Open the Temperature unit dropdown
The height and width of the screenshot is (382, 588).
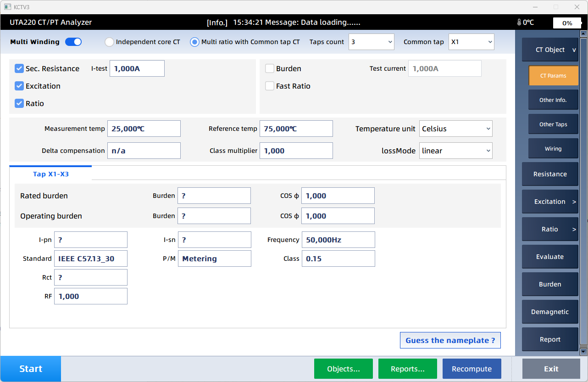456,129
